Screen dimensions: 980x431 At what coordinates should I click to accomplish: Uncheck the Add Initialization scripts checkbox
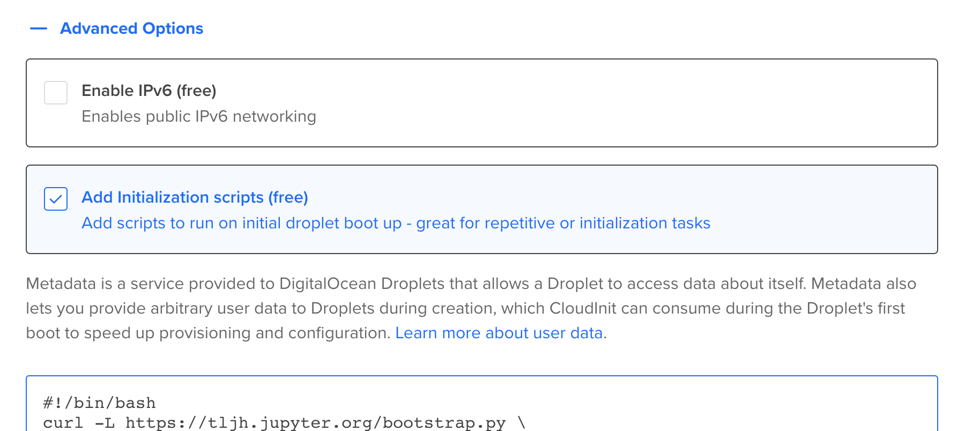click(56, 199)
